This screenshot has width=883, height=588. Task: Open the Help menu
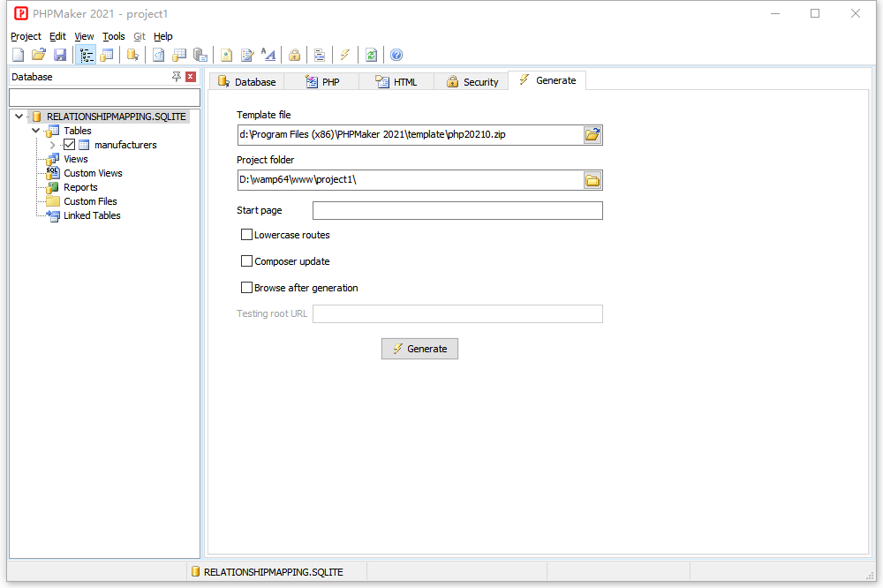click(163, 36)
